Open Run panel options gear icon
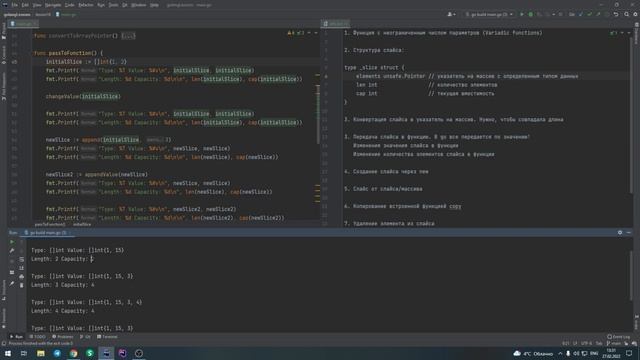The width and height of the screenshot is (640, 360). pos(620,232)
